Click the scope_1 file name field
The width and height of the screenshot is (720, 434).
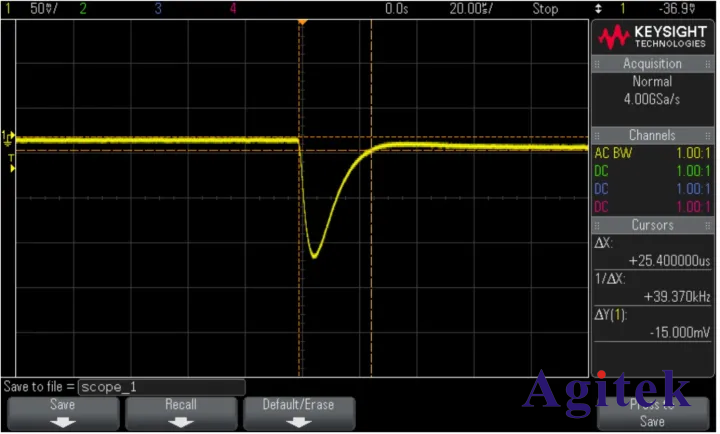click(x=161, y=386)
